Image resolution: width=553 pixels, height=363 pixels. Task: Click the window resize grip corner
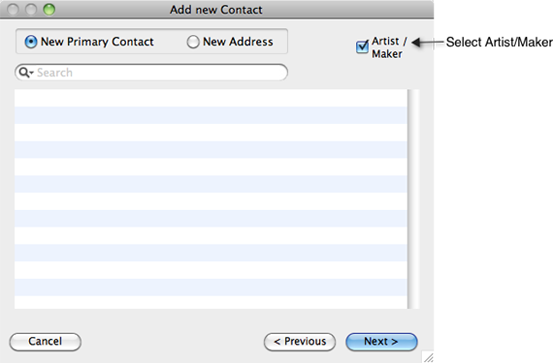(428, 357)
